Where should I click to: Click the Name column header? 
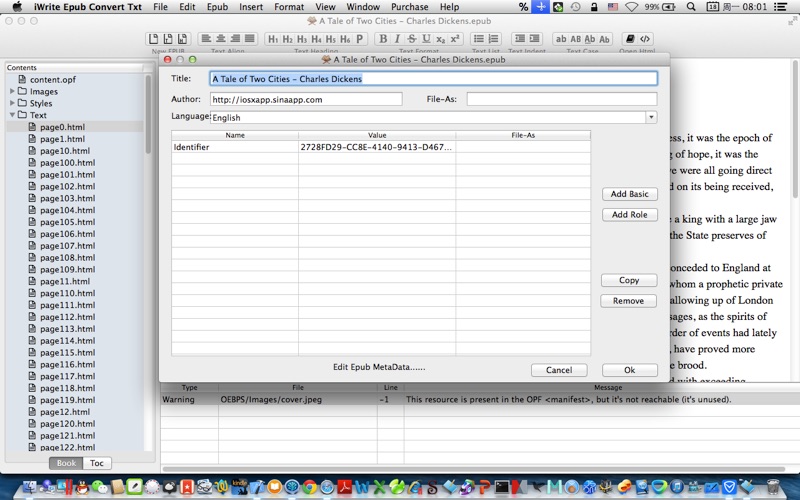pos(235,135)
